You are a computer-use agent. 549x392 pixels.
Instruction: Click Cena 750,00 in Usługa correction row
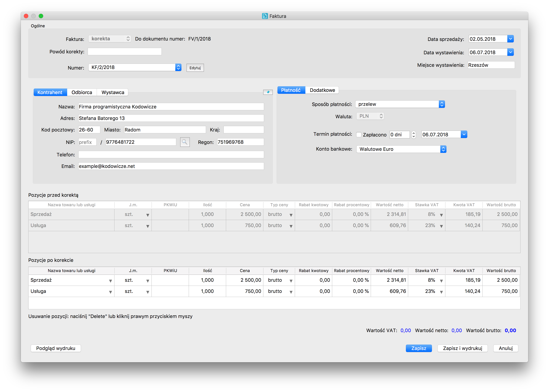(x=244, y=291)
